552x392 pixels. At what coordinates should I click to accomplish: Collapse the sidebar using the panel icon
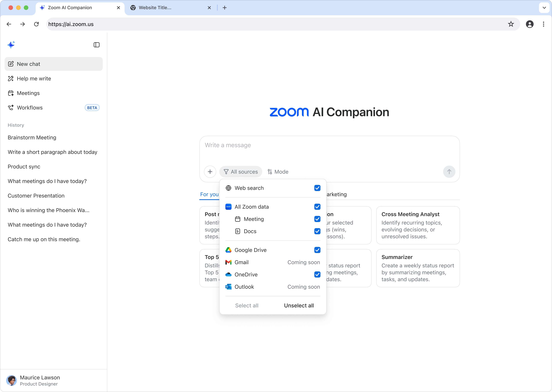point(96,45)
